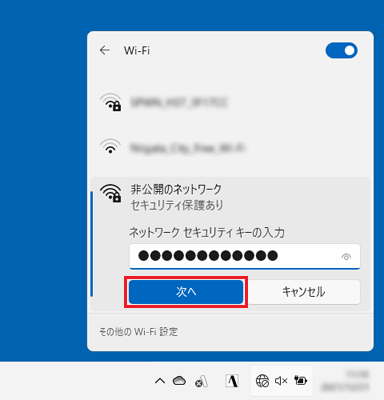Open the taskbar clock and date

point(345,381)
